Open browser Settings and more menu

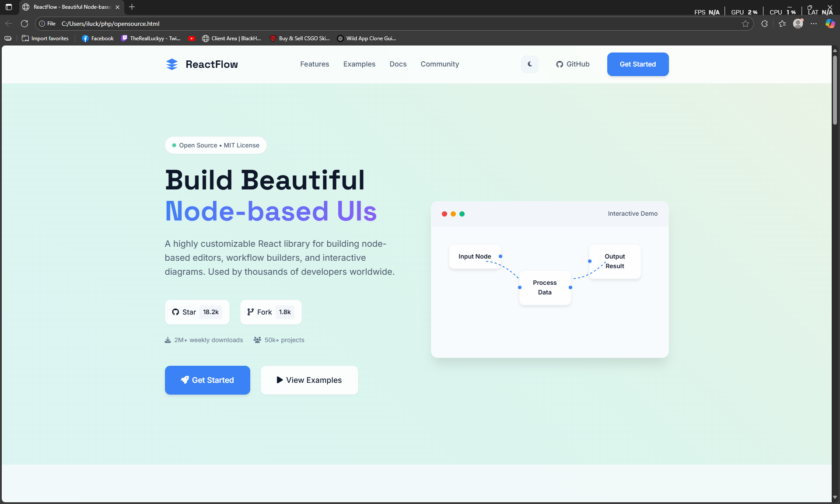814,24
